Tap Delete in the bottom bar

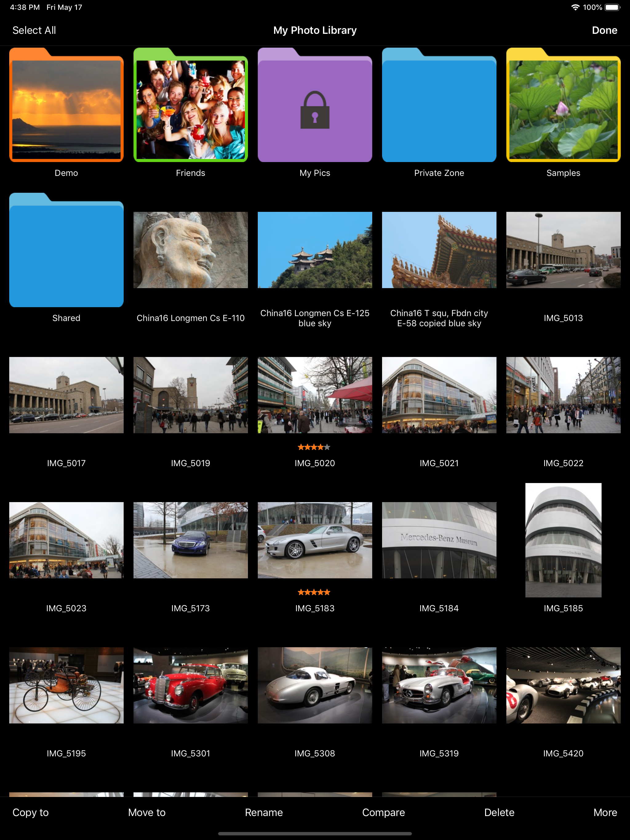(499, 812)
